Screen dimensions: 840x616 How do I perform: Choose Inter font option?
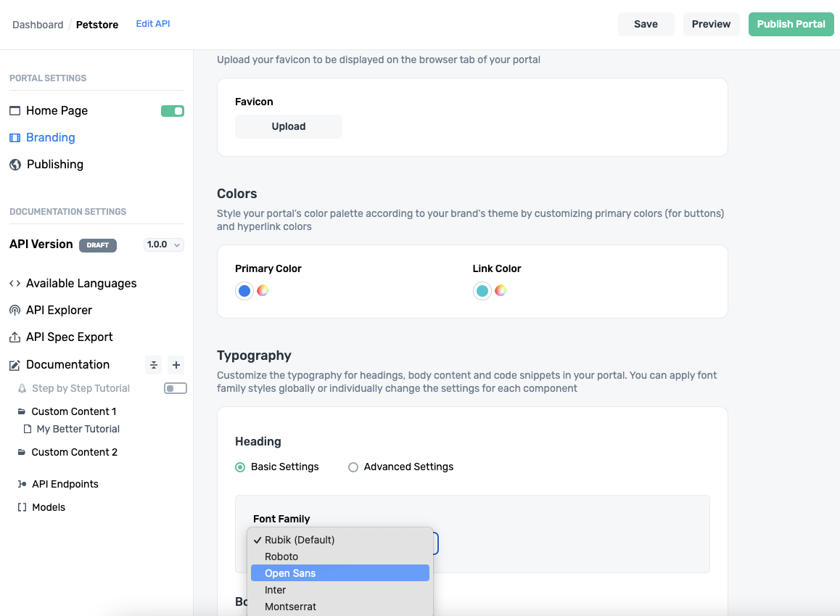click(x=340, y=590)
